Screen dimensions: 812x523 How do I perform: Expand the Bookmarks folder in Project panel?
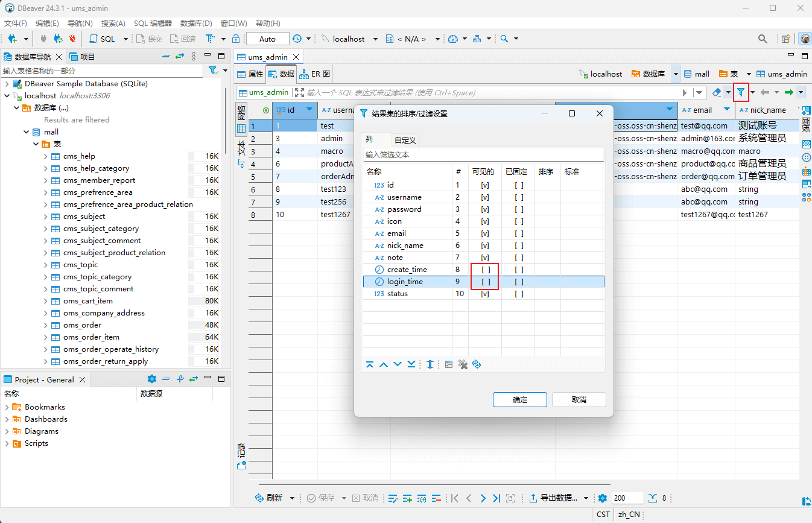[7, 407]
